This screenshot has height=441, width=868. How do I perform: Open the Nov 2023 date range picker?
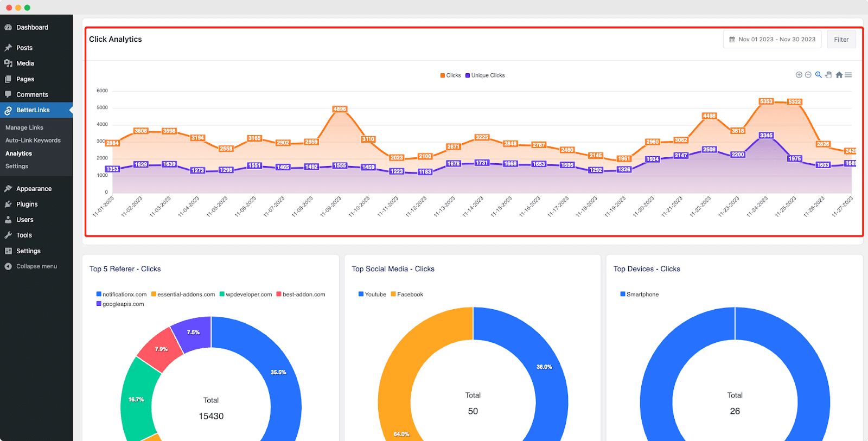[x=772, y=40]
